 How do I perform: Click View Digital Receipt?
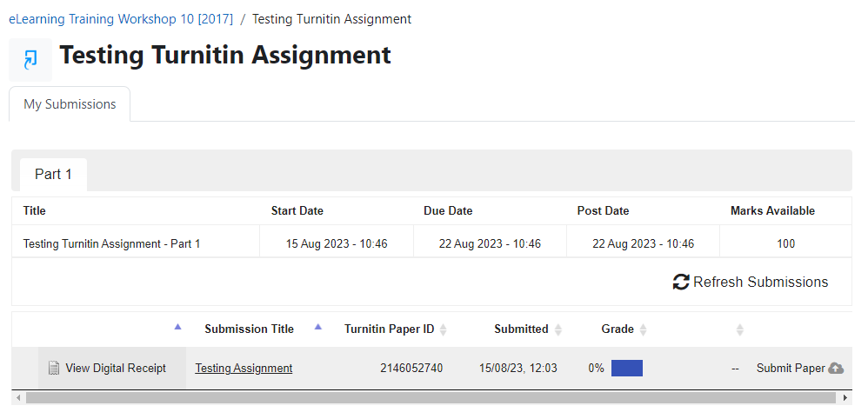[x=116, y=368]
